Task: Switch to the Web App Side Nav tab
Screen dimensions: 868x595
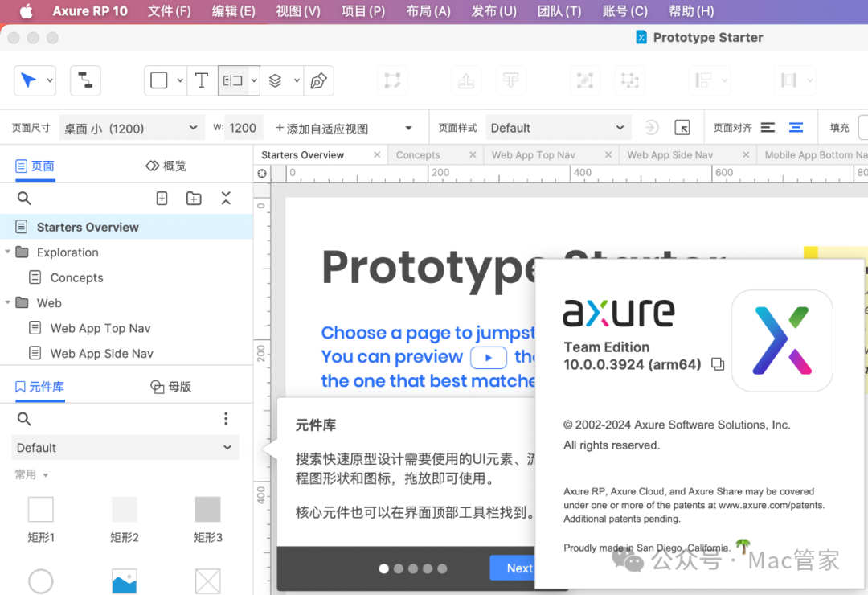Action: 669,155
